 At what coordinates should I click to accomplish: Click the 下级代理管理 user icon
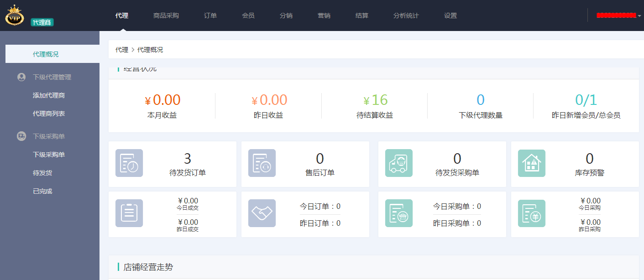tap(21, 77)
